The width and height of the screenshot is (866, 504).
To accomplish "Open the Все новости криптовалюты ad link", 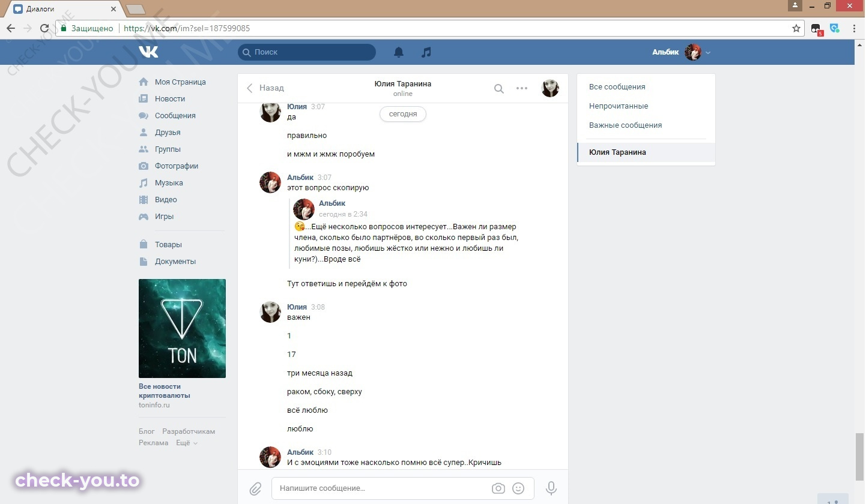I will click(x=164, y=391).
